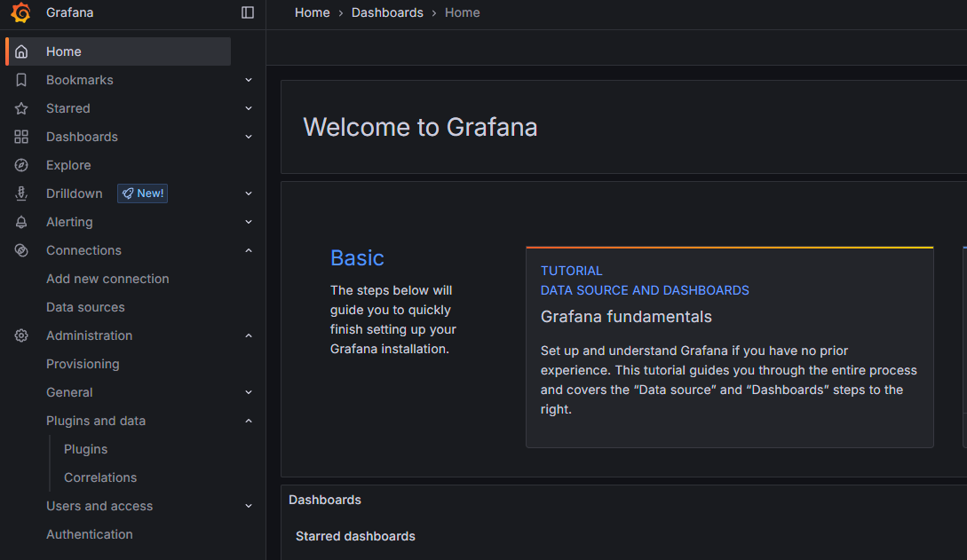Click the New! badge next to Drilldown
967x560 pixels.
142,193
